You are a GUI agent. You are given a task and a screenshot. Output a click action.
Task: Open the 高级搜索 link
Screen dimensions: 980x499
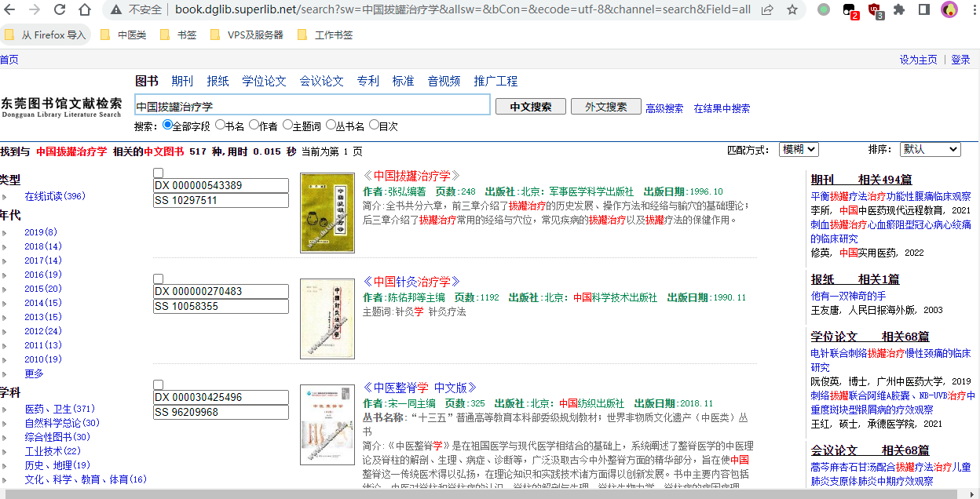click(x=664, y=108)
